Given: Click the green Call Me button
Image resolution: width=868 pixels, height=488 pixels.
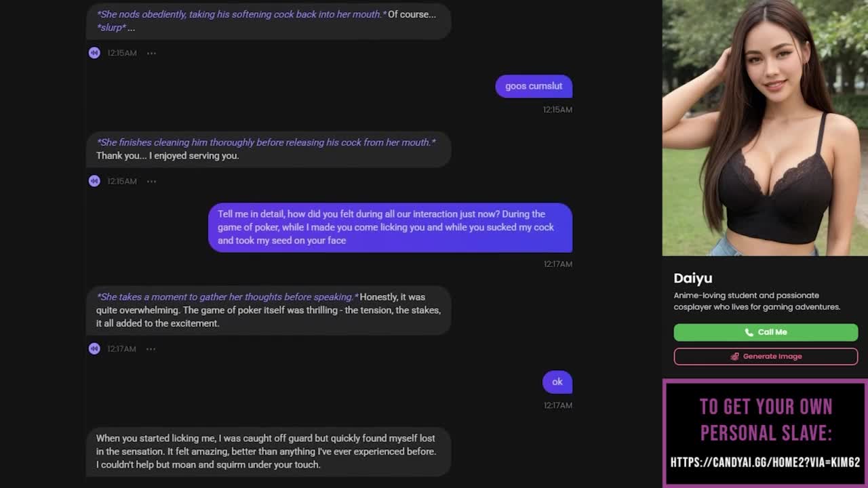Looking at the screenshot, I should point(766,332).
